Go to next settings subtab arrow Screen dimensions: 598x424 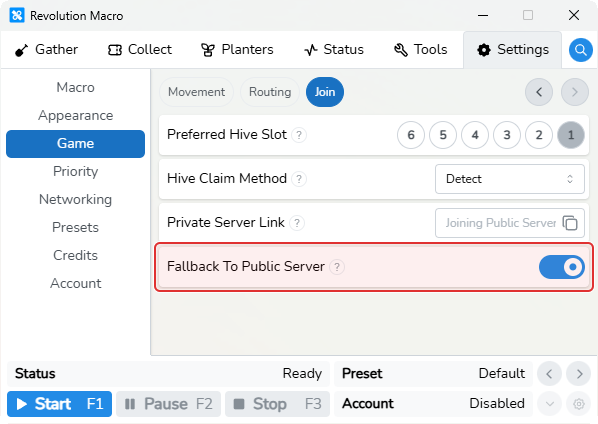(x=575, y=92)
